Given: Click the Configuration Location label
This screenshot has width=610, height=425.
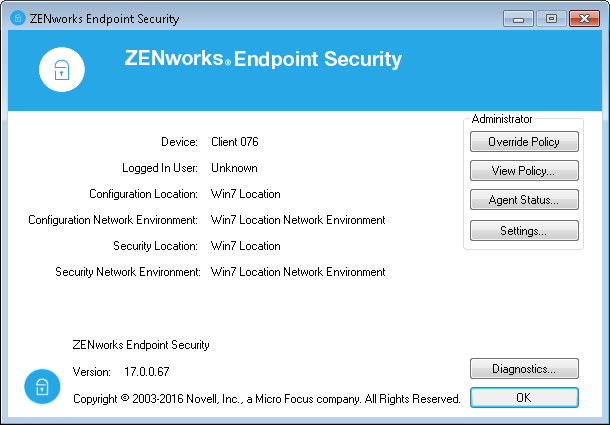Looking at the screenshot, I should point(144,194).
